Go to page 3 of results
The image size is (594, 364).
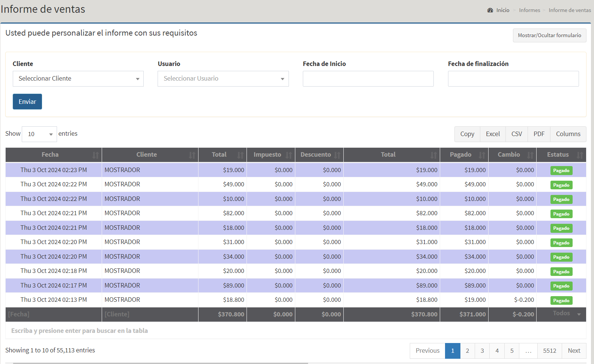click(x=482, y=351)
